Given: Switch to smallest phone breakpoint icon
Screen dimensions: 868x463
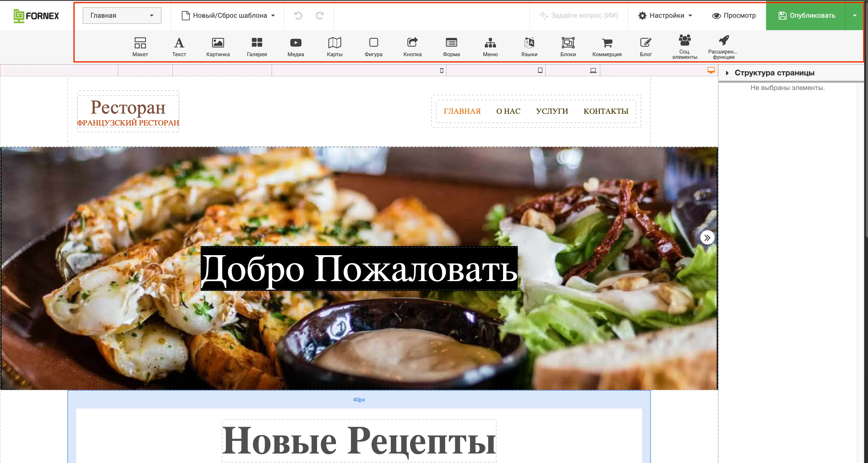Looking at the screenshot, I should pos(441,71).
